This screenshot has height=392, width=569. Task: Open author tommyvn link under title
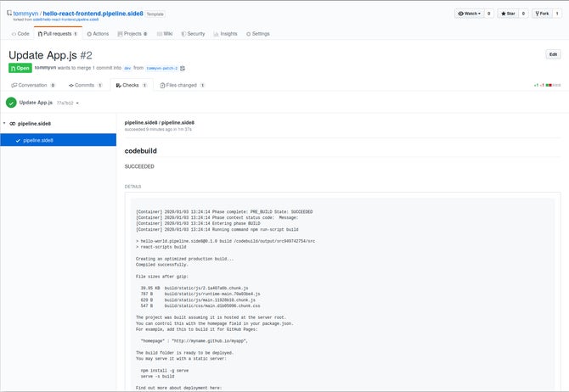[45, 68]
